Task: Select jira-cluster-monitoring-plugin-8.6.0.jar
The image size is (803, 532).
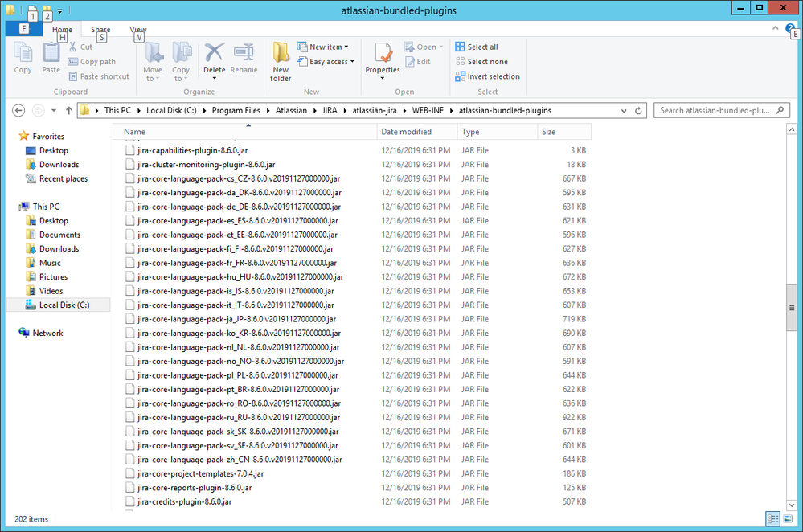Action: [207, 165]
